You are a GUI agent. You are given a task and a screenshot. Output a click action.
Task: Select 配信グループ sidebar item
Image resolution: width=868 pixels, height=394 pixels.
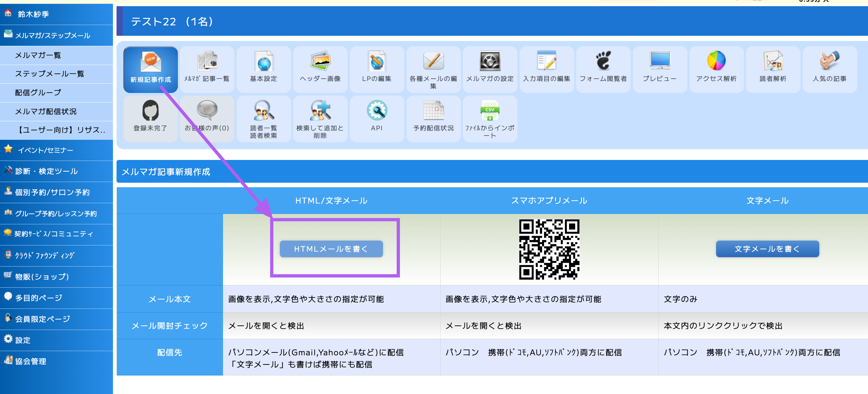[38, 92]
